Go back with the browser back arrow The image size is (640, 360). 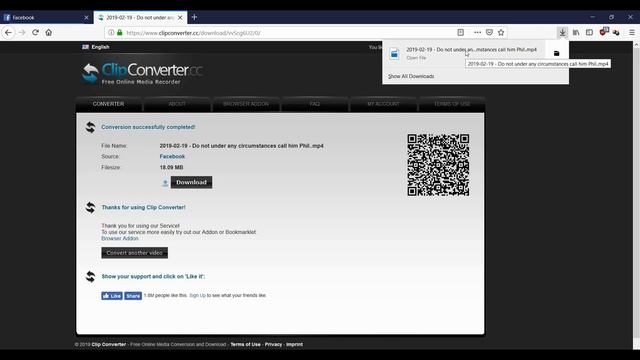coord(8,32)
